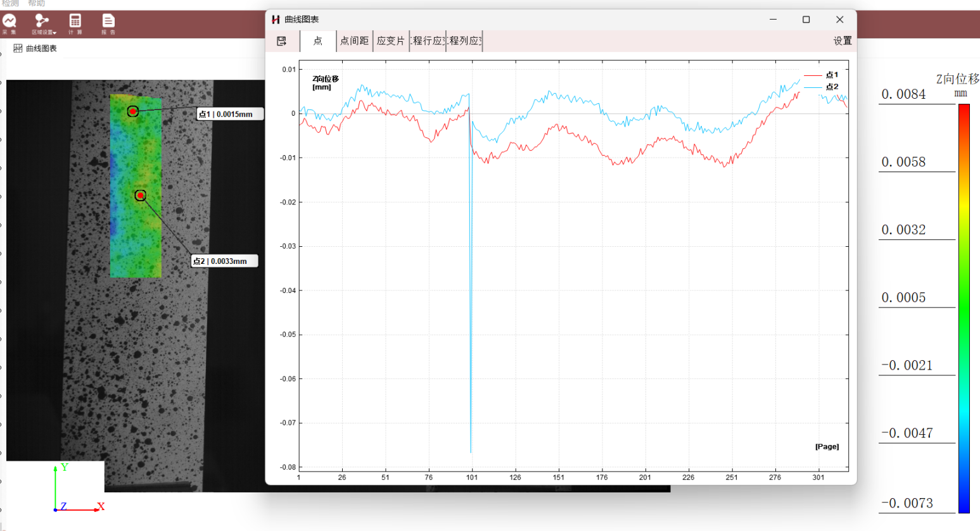Open 设置 in the chart window

(x=842, y=41)
